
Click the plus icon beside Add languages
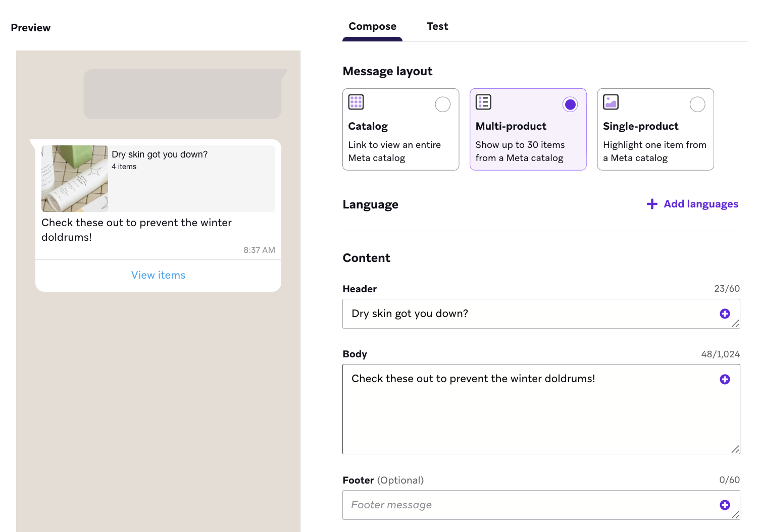(652, 204)
